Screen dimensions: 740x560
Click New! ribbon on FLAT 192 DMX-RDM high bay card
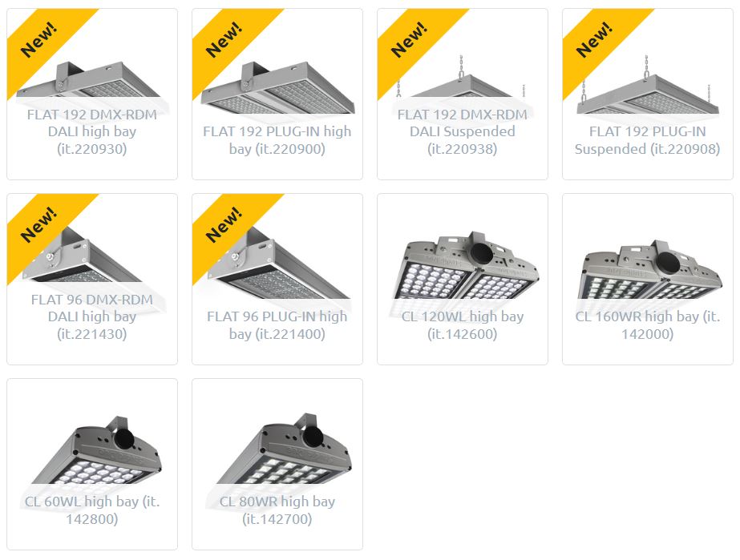coord(39,40)
